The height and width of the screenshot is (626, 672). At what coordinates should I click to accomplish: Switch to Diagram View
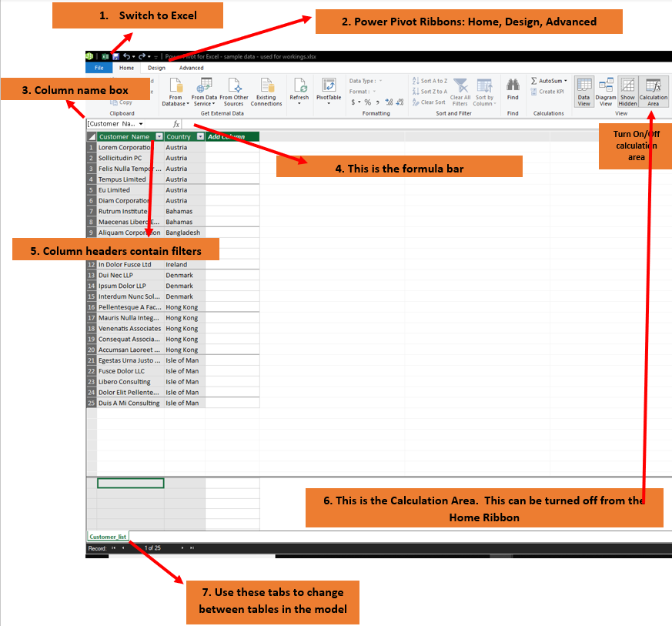[x=606, y=92]
